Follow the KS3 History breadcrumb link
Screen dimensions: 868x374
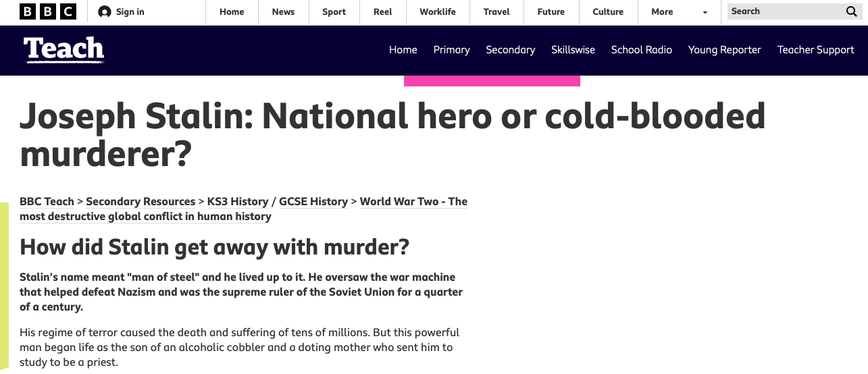(238, 201)
